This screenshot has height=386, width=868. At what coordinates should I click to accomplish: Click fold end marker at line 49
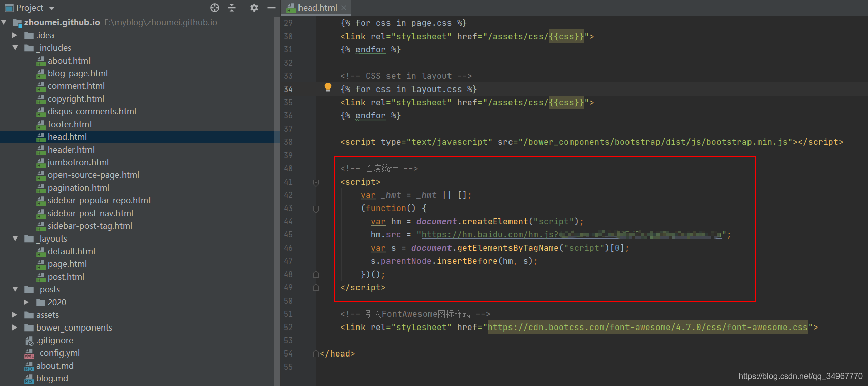tap(316, 288)
